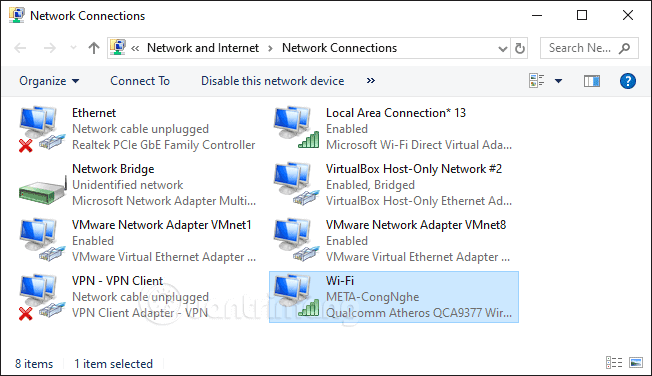This screenshot has height=376, width=652.
Task: Open the blue Help question mark icon
Action: (627, 81)
